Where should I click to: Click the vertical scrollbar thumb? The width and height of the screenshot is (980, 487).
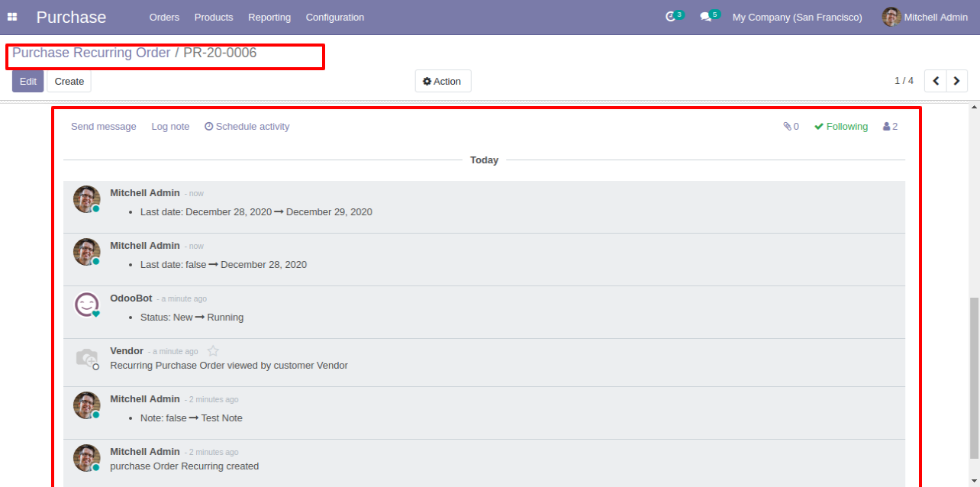(x=974, y=378)
